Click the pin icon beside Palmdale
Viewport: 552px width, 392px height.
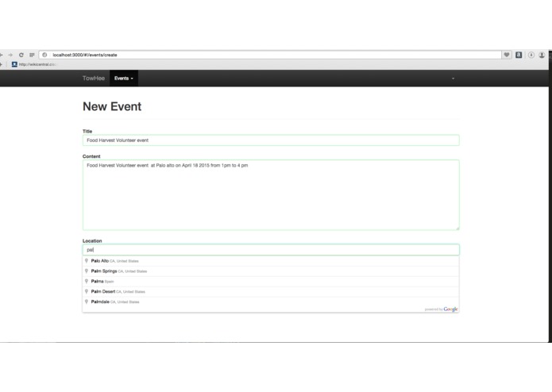point(87,302)
